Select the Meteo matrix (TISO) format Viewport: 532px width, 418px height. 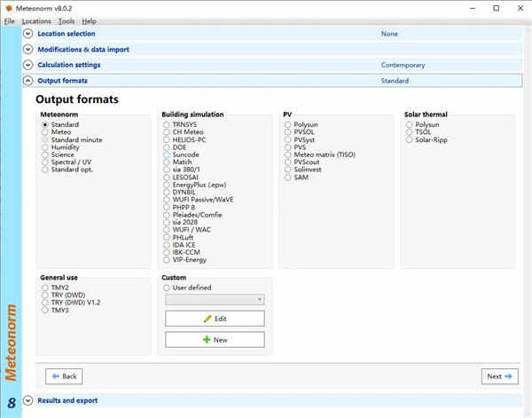pos(320,154)
